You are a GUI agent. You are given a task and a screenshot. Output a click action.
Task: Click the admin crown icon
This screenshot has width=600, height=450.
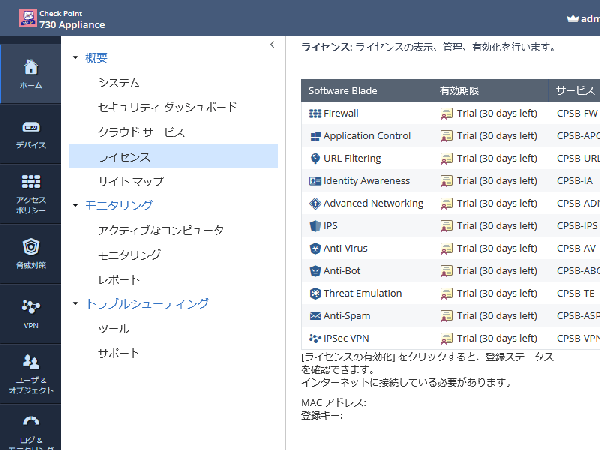572,18
